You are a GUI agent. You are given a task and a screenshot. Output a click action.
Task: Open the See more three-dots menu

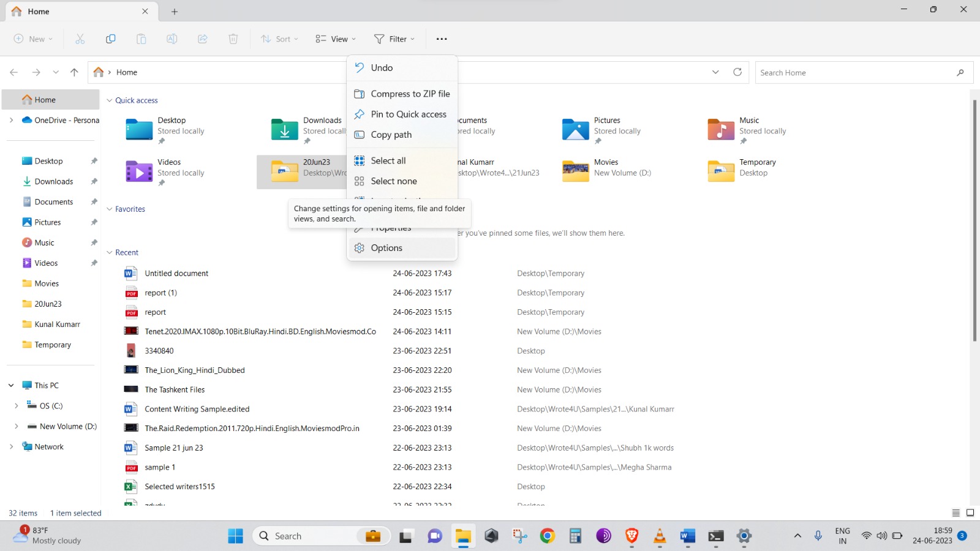pos(442,39)
